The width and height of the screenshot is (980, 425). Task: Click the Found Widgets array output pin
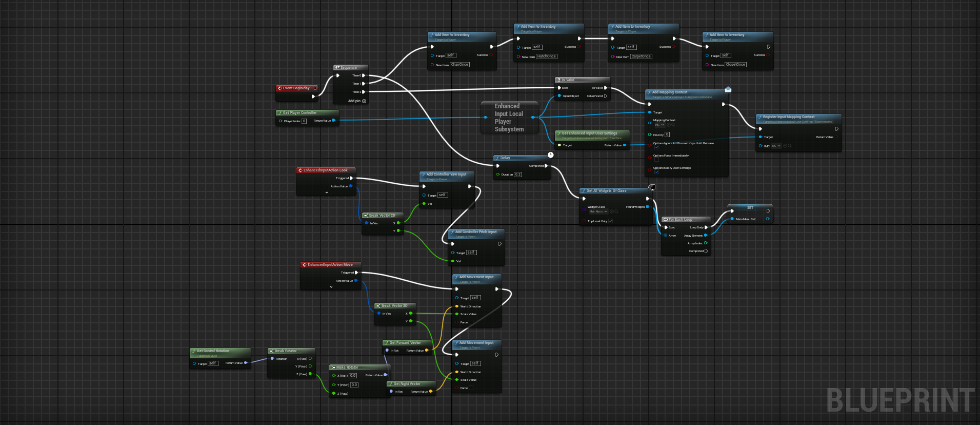[648, 207]
